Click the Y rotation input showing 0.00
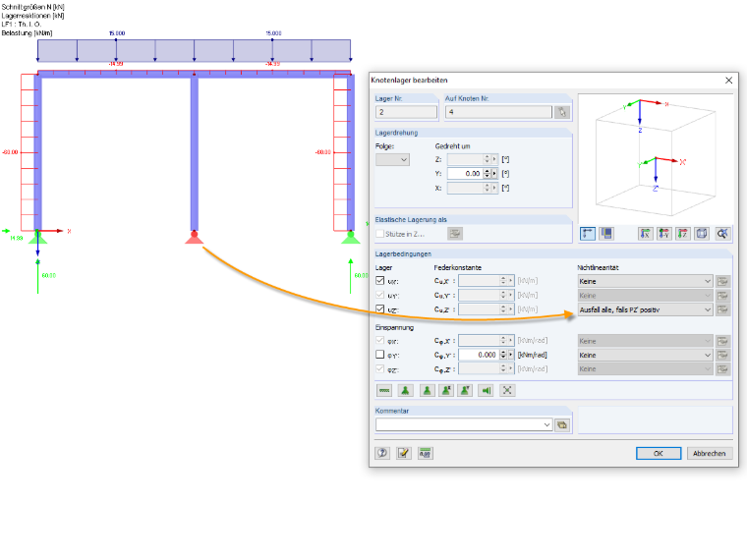The image size is (747, 560). [x=465, y=173]
